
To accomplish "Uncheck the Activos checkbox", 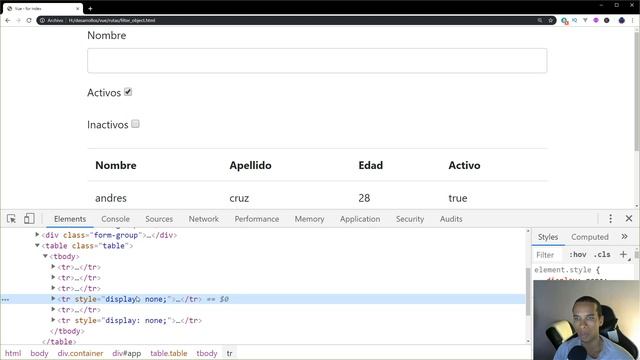I will pos(128,92).
